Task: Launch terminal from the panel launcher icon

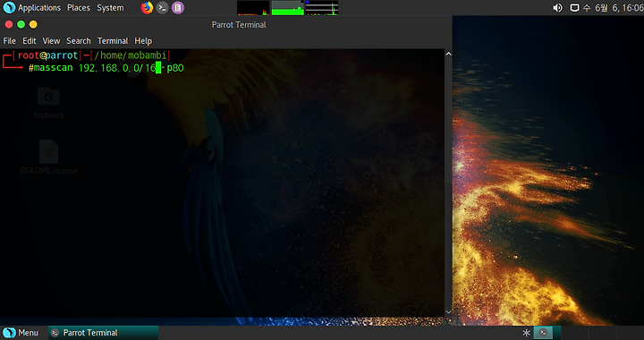Action: coord(162,7)
